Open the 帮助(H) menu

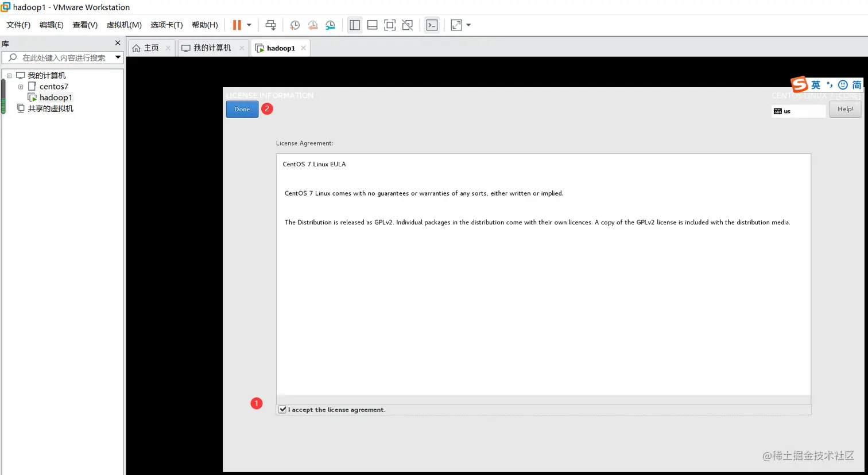[205, 25]
